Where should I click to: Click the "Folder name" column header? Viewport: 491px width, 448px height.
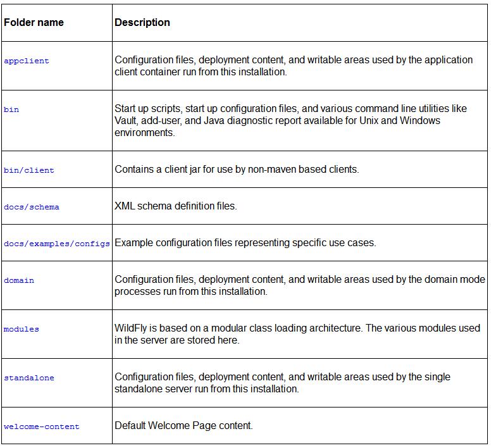[x=34, y=23]
